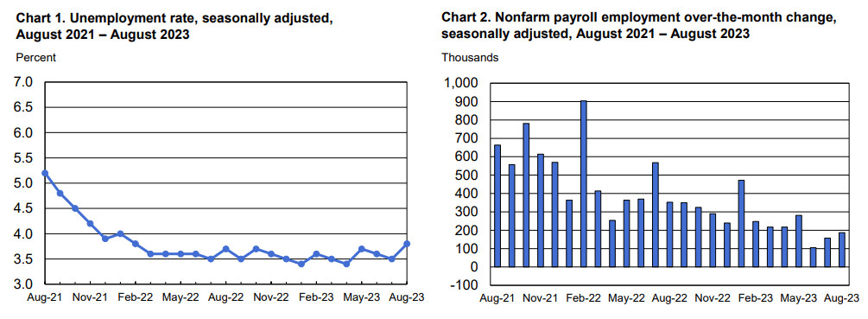Click the Jul-22 payroll bar near 570
The image size is (868, 319).
[656, 215]
